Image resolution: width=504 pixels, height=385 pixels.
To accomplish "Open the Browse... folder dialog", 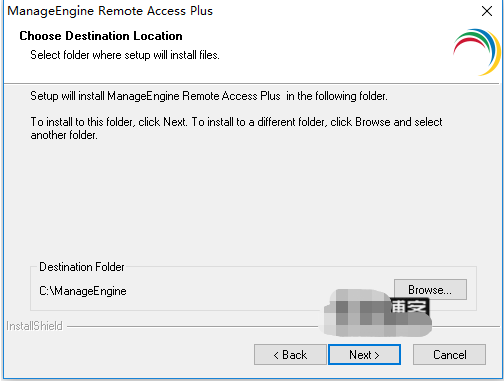I will pyautogui.click(x=430, y=290).
